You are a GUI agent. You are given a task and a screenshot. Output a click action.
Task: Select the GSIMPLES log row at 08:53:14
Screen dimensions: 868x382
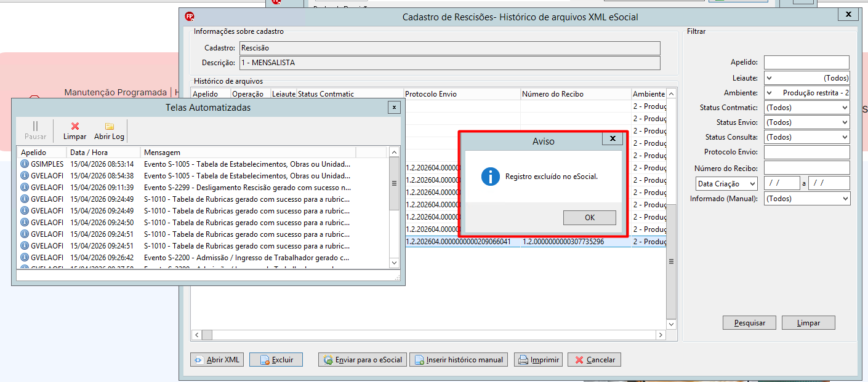click(203, 164)
